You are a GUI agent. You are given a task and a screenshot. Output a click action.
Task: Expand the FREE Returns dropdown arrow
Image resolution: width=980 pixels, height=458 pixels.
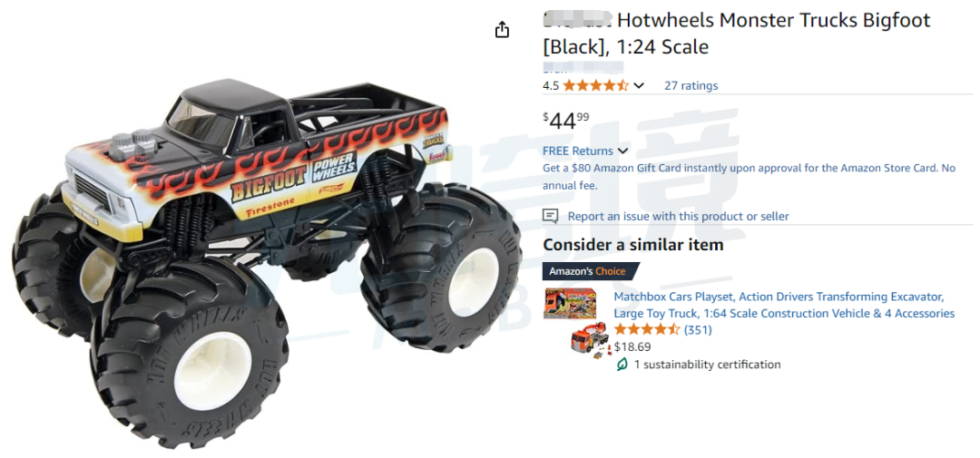[622, 151]
